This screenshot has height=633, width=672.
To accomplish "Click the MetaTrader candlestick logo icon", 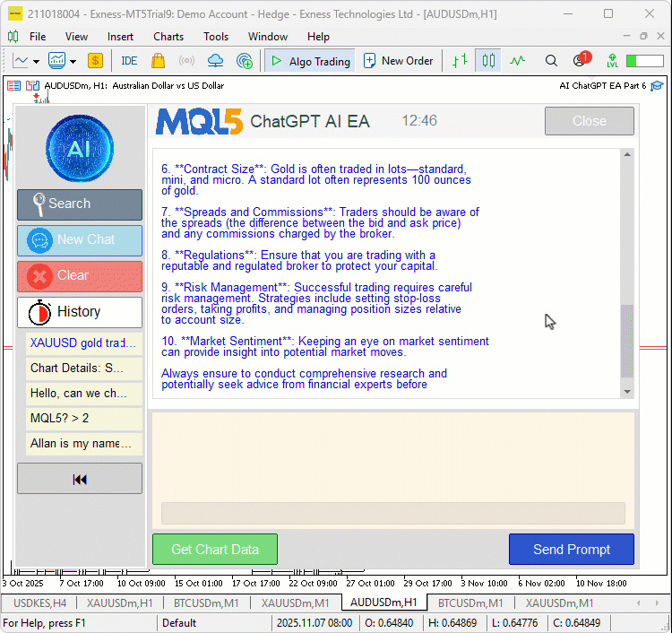I will 13,37.
